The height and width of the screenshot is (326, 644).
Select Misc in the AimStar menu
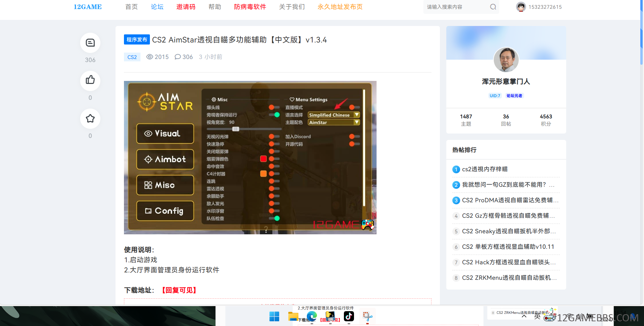click(165, 185)
